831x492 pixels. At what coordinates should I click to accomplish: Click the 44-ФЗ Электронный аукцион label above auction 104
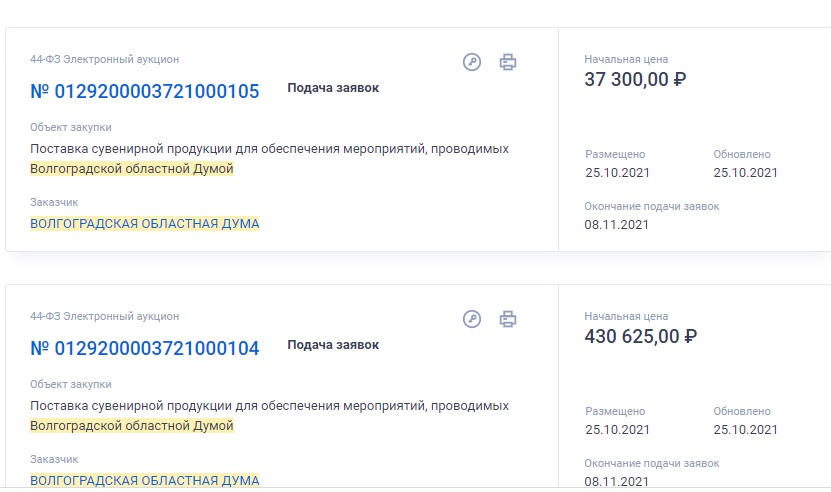(x=105, y=316)
